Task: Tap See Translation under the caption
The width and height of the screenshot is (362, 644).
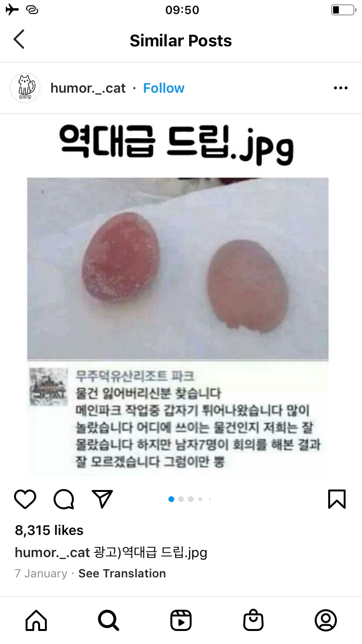Action: tap(122, 574)
